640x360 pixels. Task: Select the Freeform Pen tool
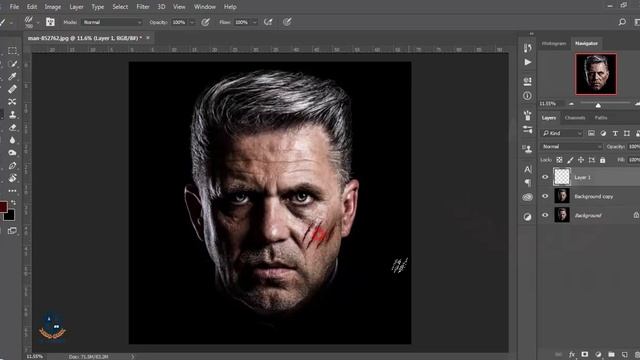click(12, 166)
